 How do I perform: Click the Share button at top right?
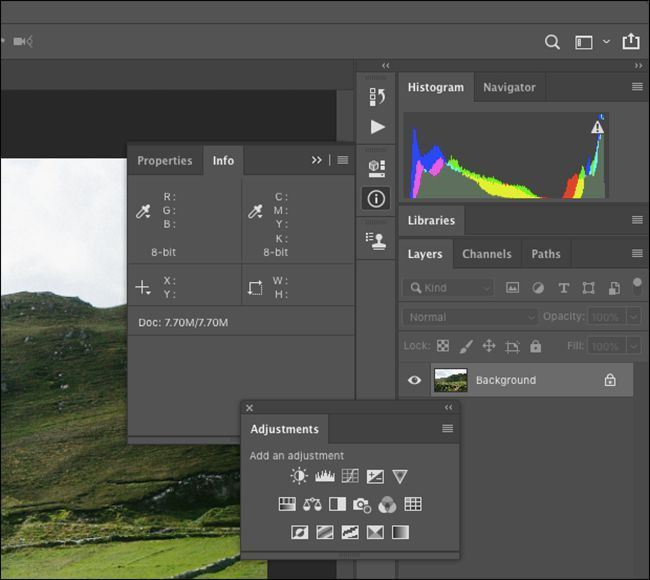[631, 42]
